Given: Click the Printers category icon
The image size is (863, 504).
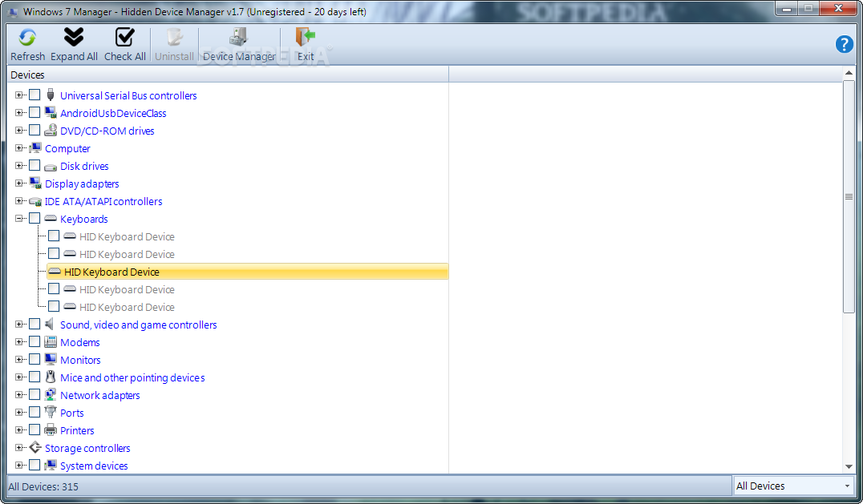Looking at the screenshot, I should pos(51,429).
